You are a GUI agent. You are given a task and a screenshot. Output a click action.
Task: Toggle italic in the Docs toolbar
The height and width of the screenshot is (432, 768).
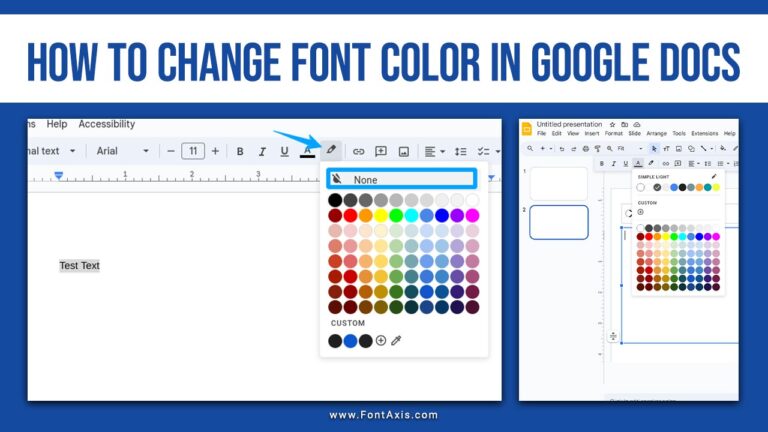(262, 151)
